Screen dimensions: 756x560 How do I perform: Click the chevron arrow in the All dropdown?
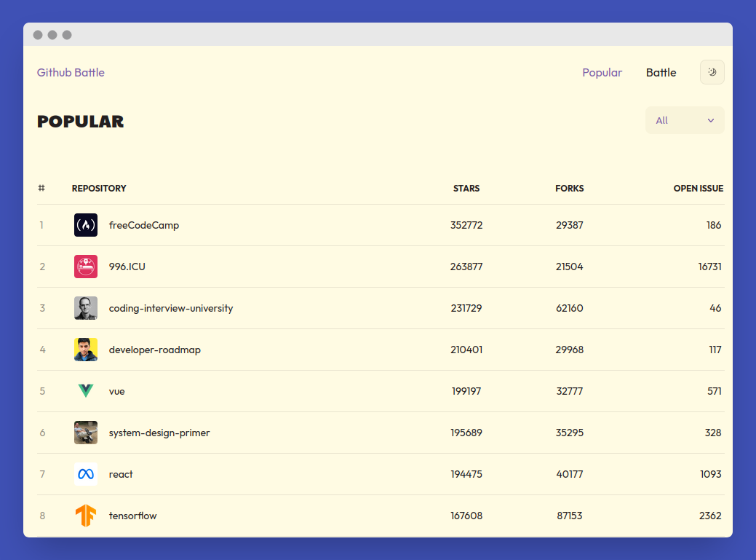tap(710, 121)
